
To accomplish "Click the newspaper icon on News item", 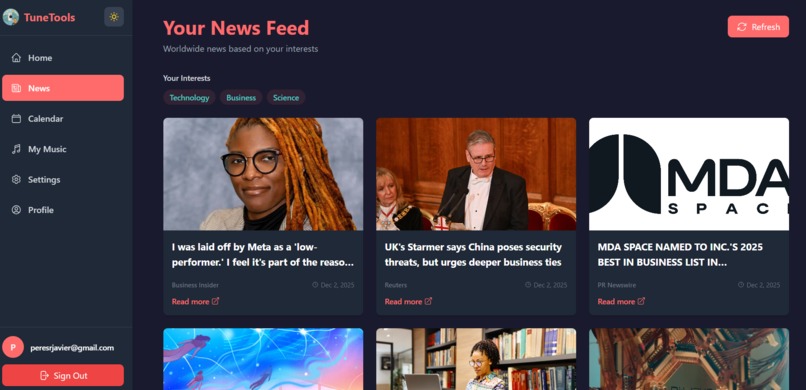I will [x=16, y=88].
